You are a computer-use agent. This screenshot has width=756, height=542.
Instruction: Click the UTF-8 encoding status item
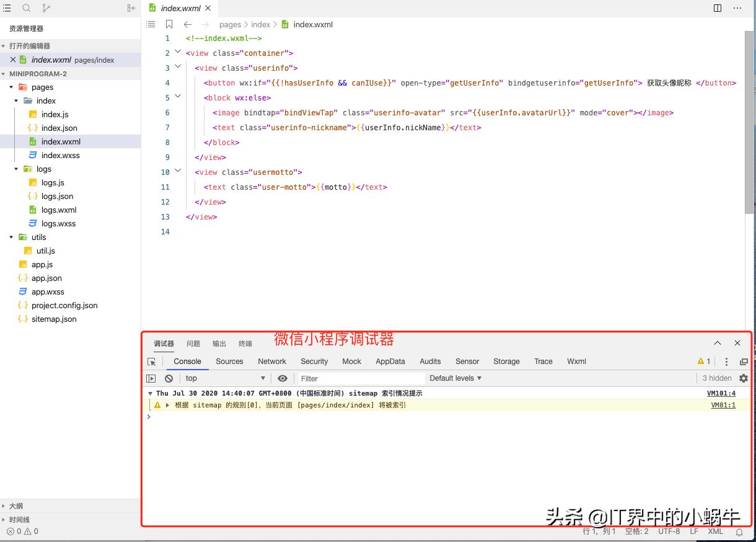669,531
